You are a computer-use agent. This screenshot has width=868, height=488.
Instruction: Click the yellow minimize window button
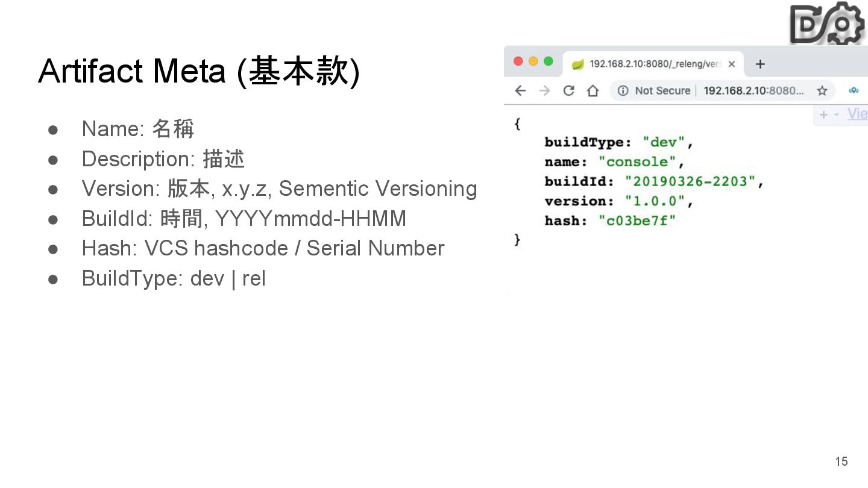533,61
